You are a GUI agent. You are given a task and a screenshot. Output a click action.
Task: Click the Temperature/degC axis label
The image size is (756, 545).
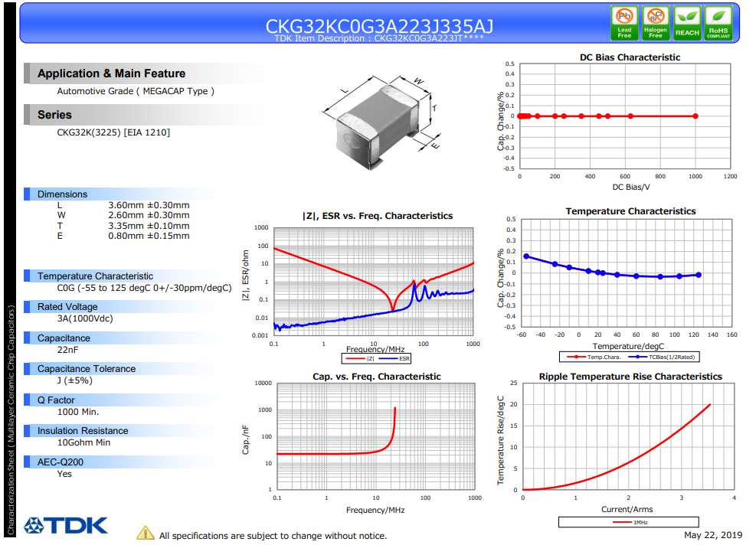628,346
